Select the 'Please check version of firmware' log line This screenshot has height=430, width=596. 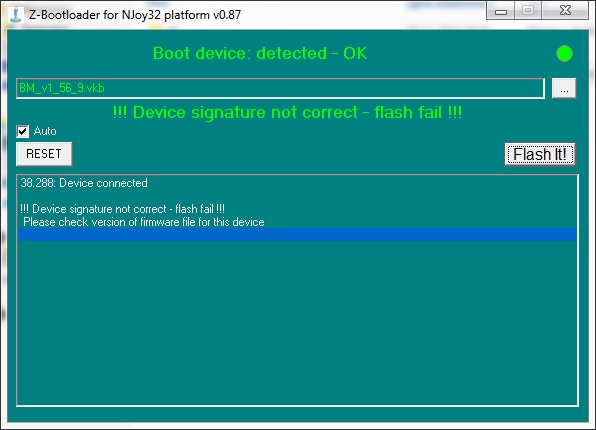coord(144,222)
